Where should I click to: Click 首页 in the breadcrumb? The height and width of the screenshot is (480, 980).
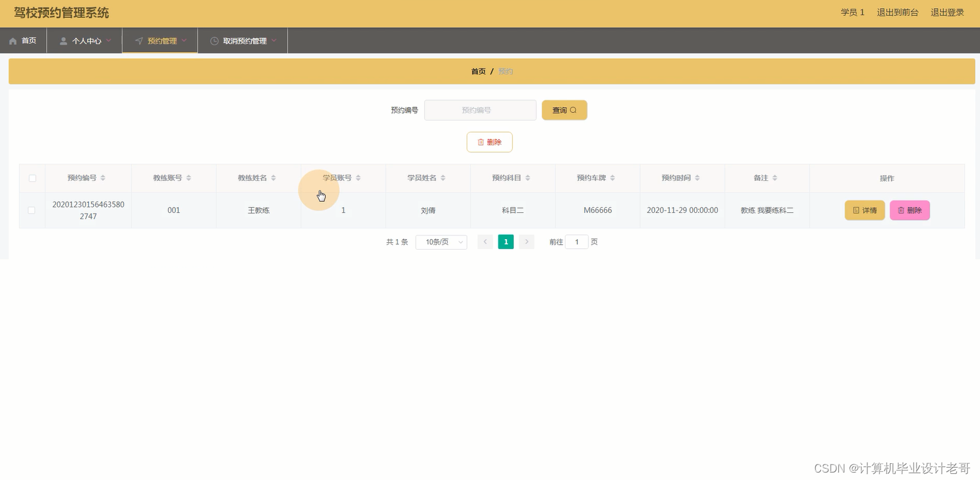pyautogui.click(x=479, y=71)
